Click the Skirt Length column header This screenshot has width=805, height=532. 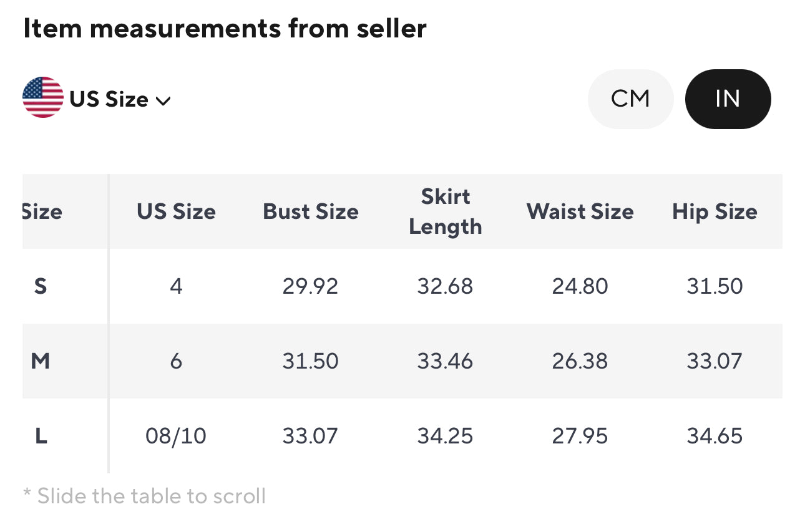click(446, 211)
